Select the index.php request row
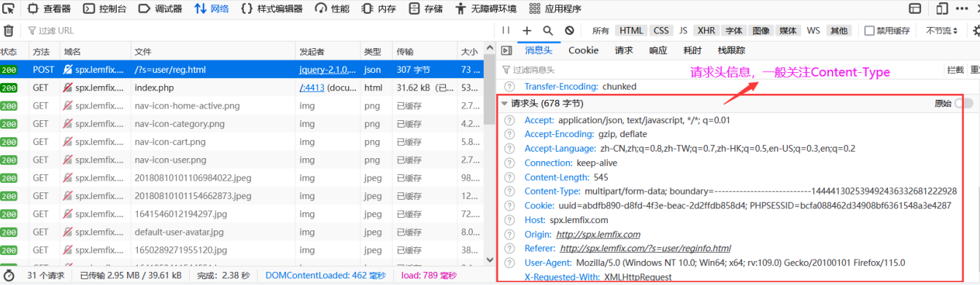Viewport: 980px width, 285px height. click(241, 87)
